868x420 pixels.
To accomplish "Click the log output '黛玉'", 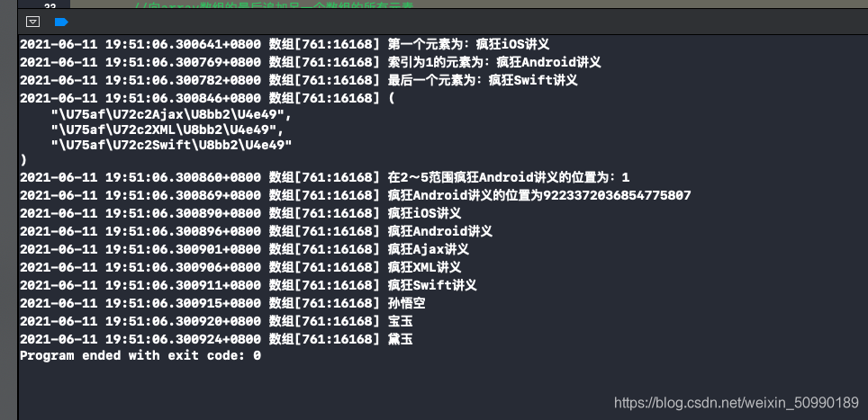I will [400, 339].
